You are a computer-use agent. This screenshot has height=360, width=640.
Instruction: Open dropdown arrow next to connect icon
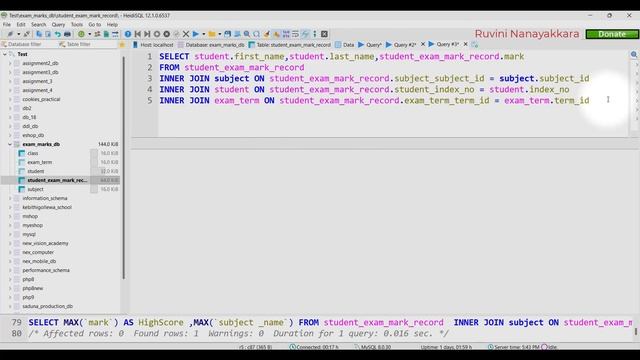(x=18, y=34)
